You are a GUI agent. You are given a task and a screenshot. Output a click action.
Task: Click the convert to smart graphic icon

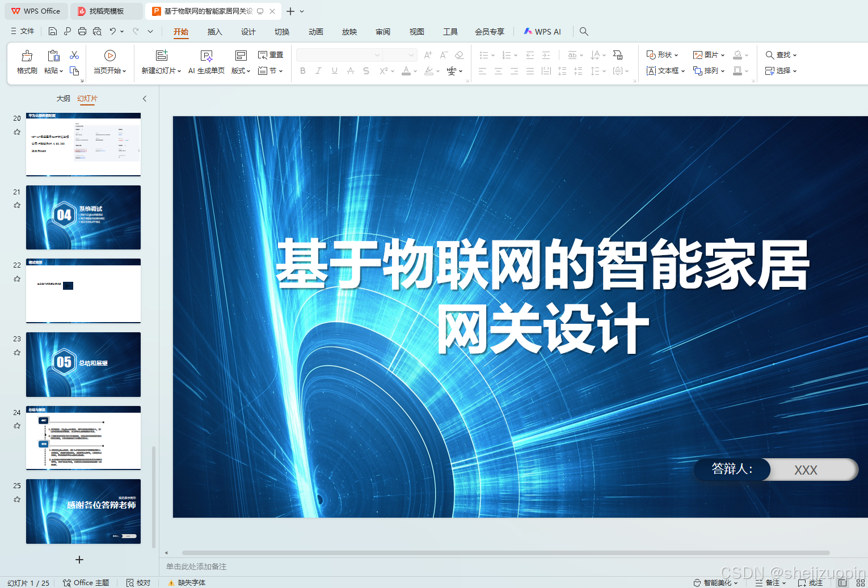[618, 55]
